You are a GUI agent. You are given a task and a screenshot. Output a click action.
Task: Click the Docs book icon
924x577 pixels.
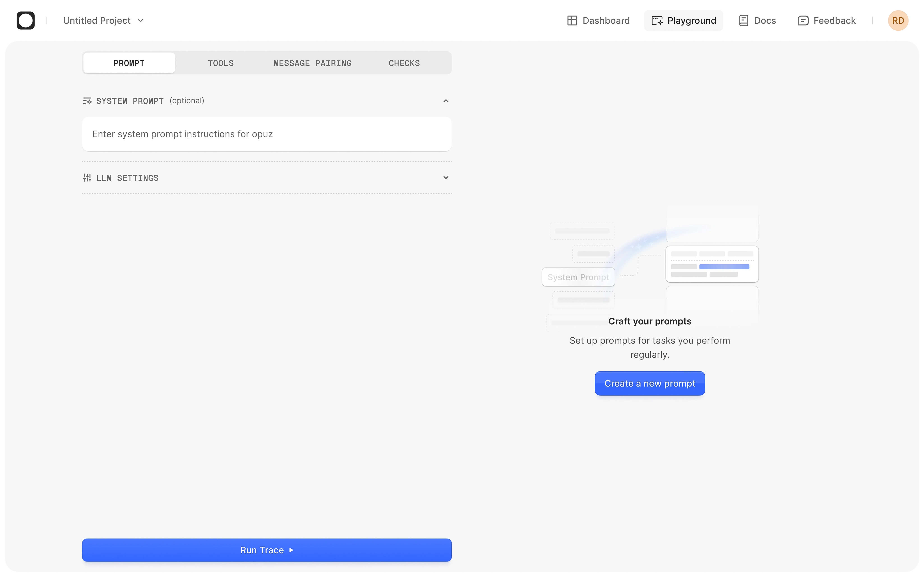[x=743, y=21]
